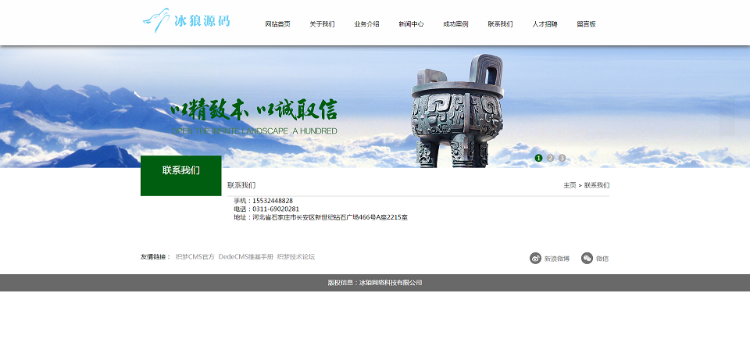Click mobile number 15532448828

273,201
